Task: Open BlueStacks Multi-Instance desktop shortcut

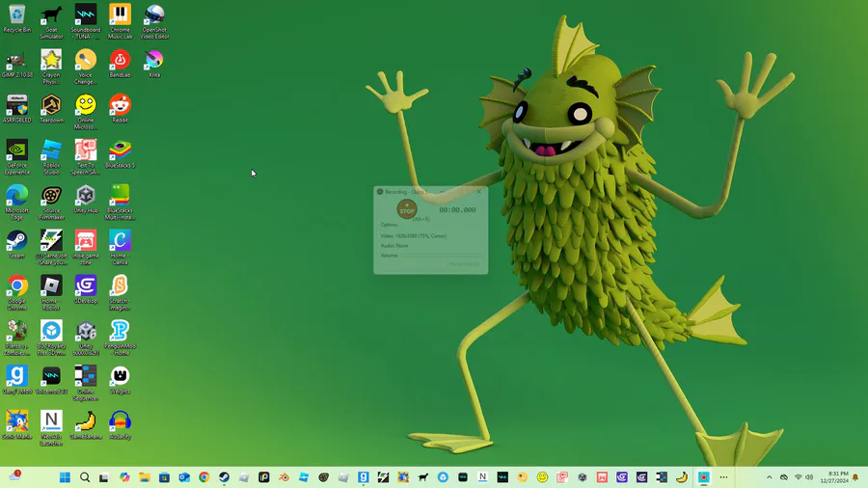Action: point(121,203)
